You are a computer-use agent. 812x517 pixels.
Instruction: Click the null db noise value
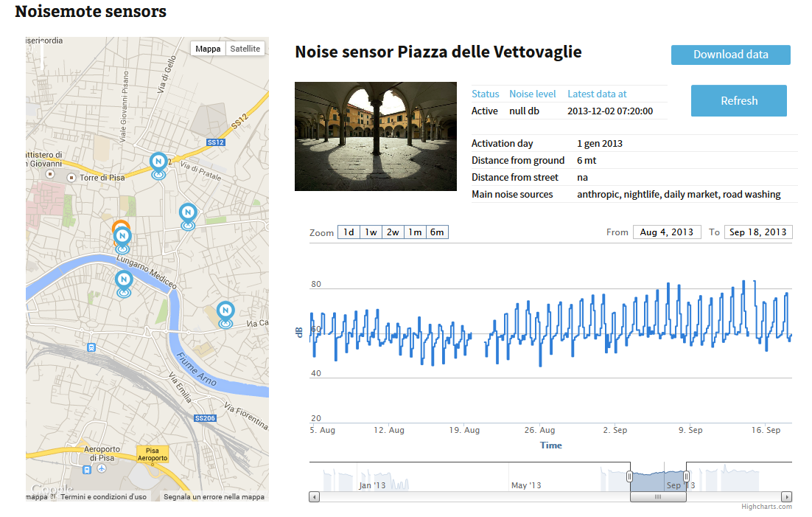coord(524,111)
